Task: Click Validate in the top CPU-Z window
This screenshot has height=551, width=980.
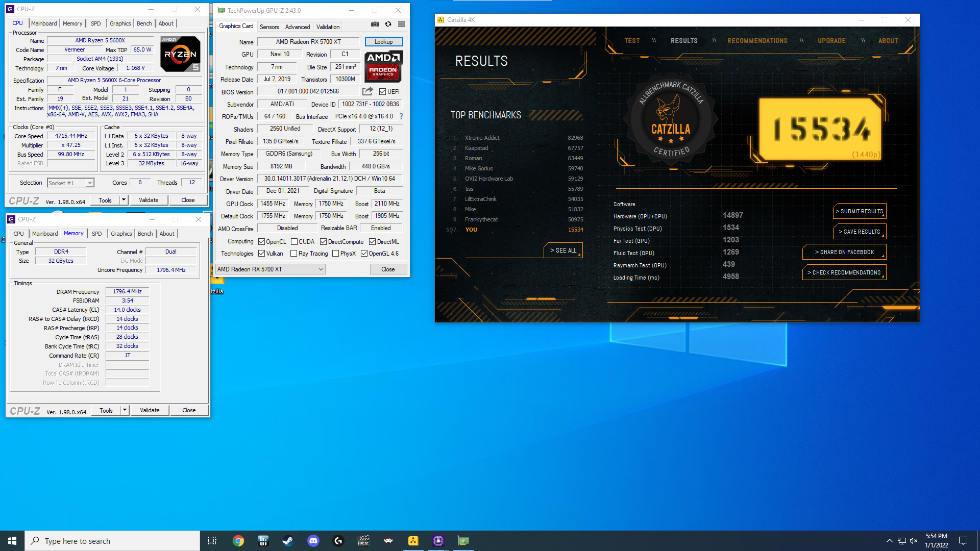Action: coord(149,200)
